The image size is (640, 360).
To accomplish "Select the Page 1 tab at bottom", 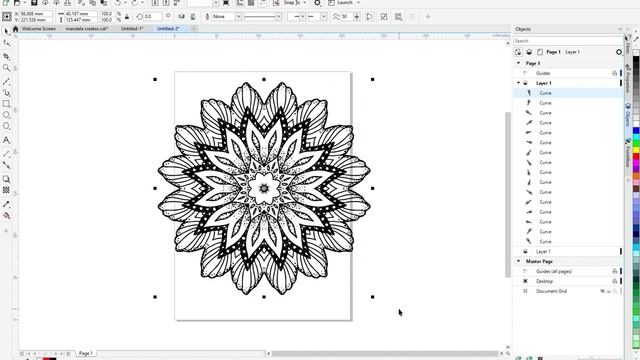I will tap(86, 353).
